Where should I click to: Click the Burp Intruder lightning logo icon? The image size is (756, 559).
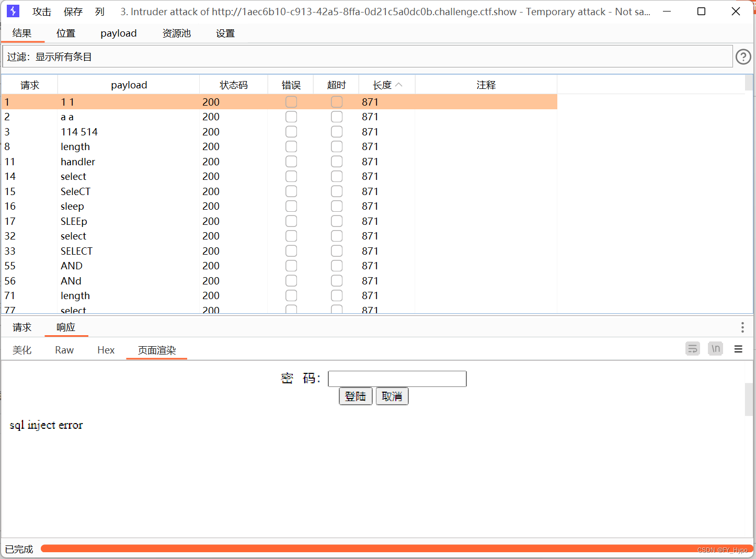[13, 11]
